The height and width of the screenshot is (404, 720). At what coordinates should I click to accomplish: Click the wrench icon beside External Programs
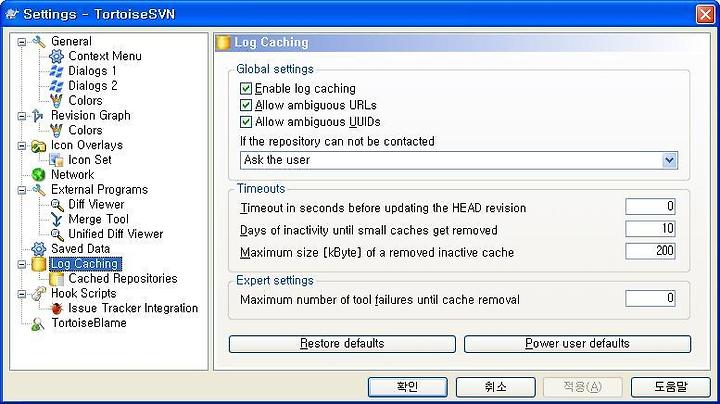39,190
